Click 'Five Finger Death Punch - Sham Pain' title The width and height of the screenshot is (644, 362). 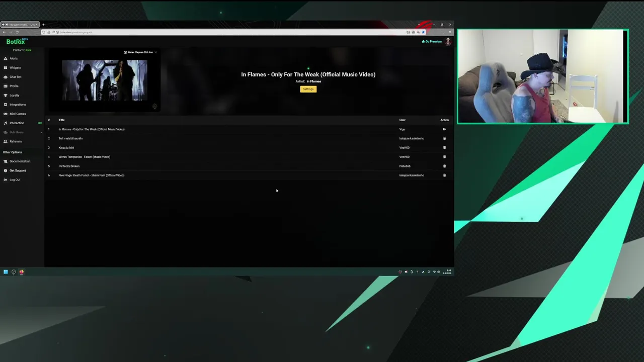tap(91, 175)
